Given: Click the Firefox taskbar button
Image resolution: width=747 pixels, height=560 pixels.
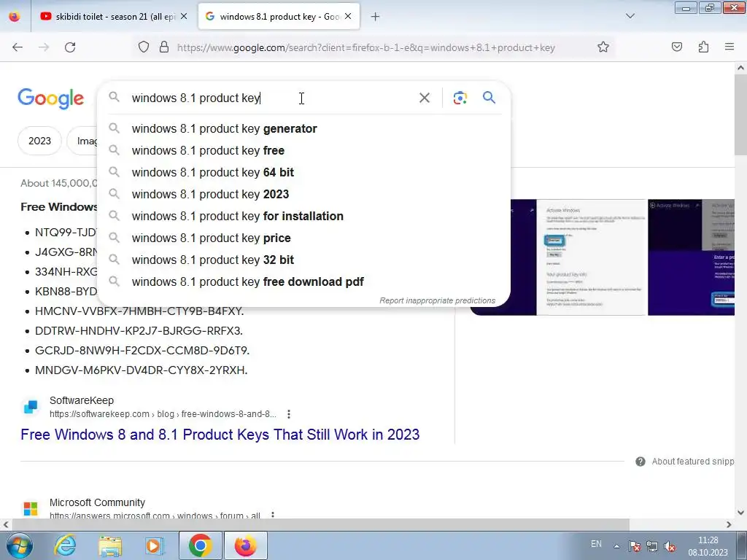Looking at the screenshot, I should click(245, 545).
